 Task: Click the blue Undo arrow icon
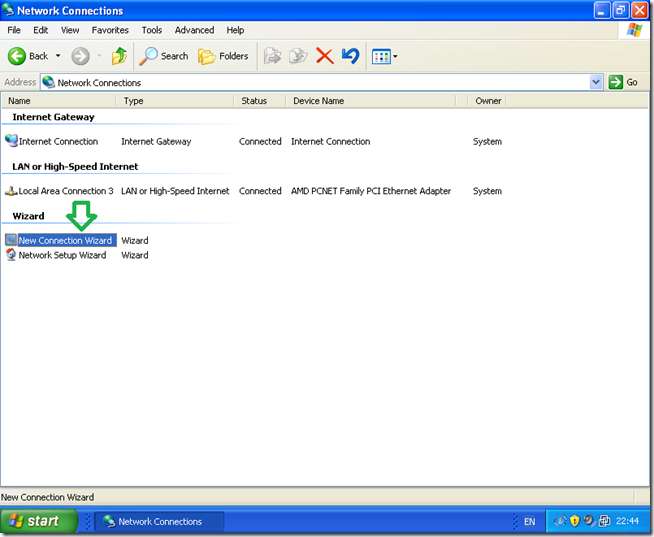pos(350,57)
